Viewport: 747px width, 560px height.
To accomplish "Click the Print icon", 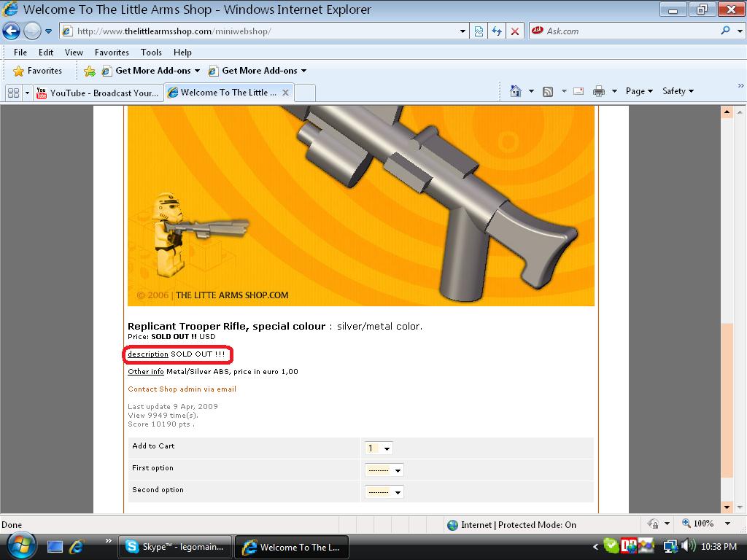I will pyautogui.click(x=599, y=91).
